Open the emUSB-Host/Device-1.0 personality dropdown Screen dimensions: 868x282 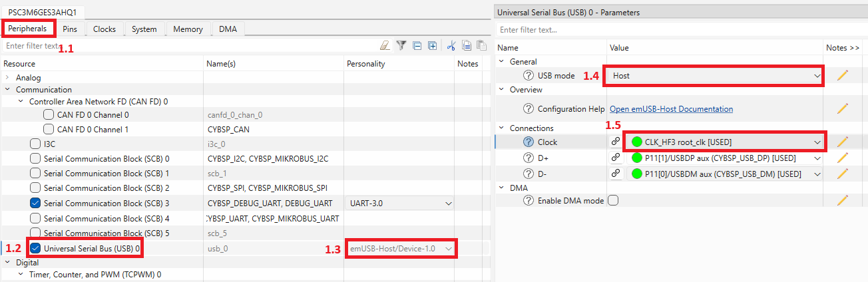[x=401, y=248]
